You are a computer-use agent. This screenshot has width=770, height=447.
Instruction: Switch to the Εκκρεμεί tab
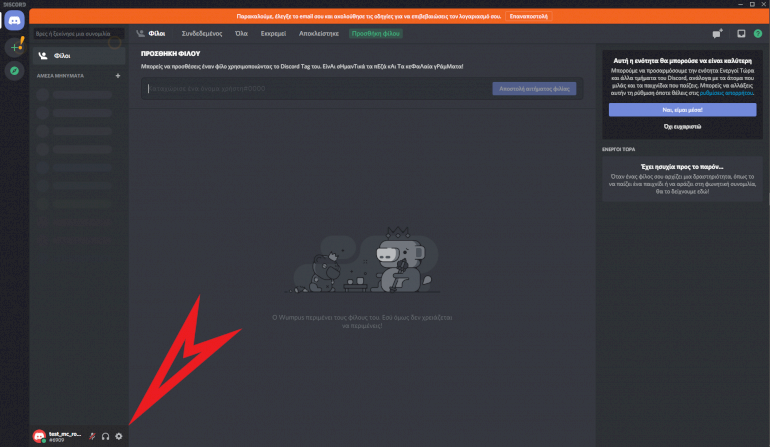273,33
